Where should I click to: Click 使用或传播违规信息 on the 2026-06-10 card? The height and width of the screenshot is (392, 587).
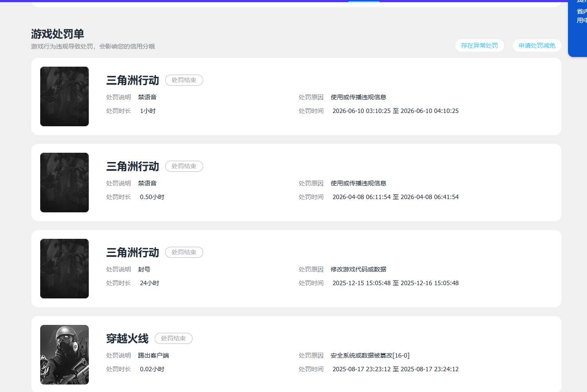point(358,97)
